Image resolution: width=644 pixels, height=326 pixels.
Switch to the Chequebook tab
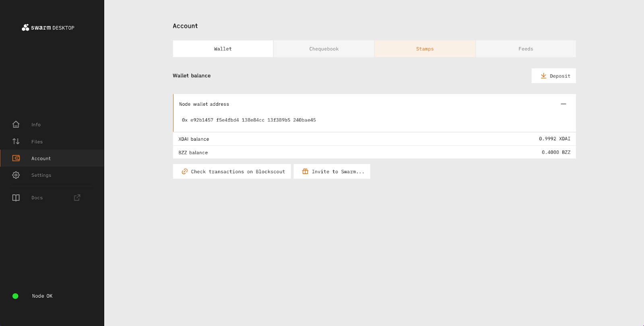coord(324,49)
